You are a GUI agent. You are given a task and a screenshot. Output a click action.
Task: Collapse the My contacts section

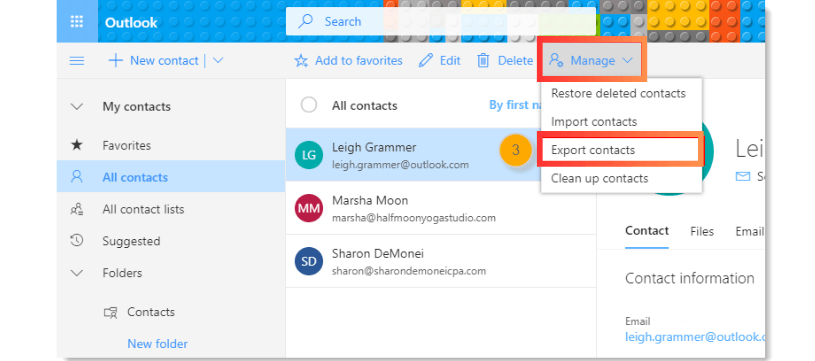[x=77, y=106]
